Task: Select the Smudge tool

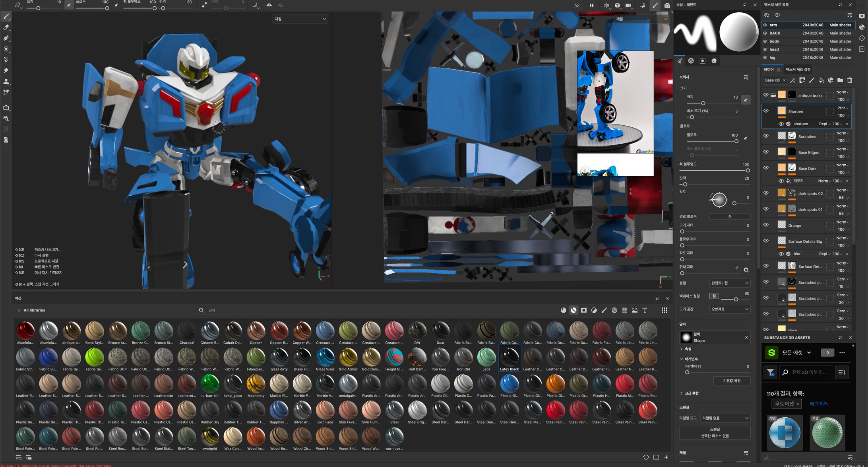Action: coord(6,70)
